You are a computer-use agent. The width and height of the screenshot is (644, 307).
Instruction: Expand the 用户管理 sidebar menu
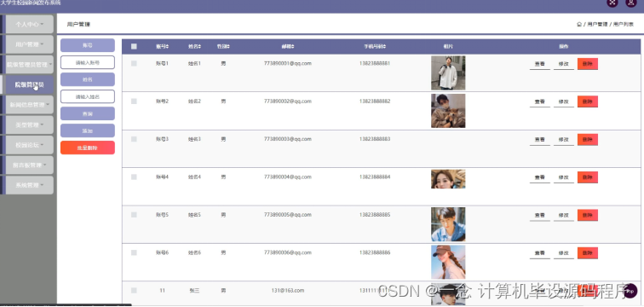pos(30,44)
